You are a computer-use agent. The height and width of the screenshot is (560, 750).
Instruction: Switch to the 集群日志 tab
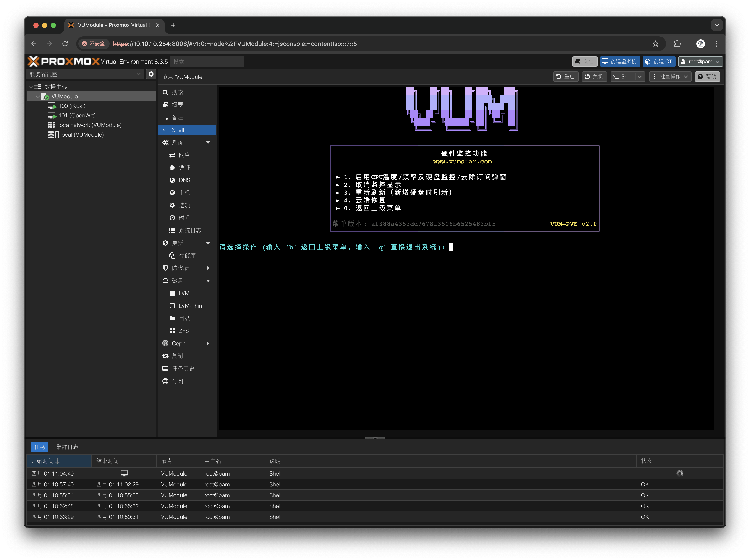(x=67, y=447)
